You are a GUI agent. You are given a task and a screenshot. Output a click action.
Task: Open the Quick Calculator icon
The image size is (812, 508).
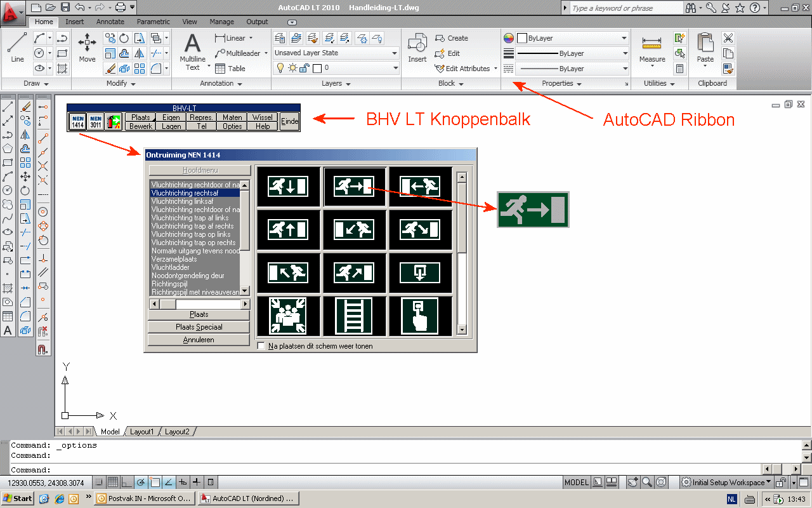[679, 69]
